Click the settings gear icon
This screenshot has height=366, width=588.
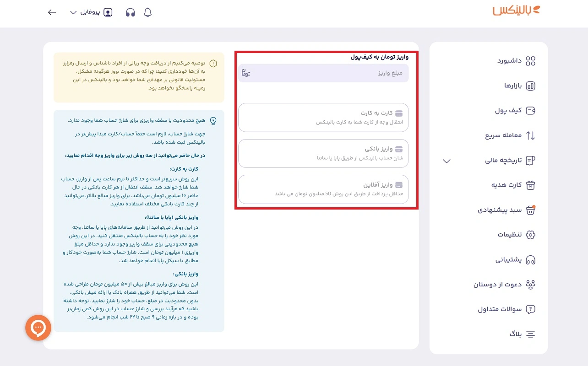[530, 235]
